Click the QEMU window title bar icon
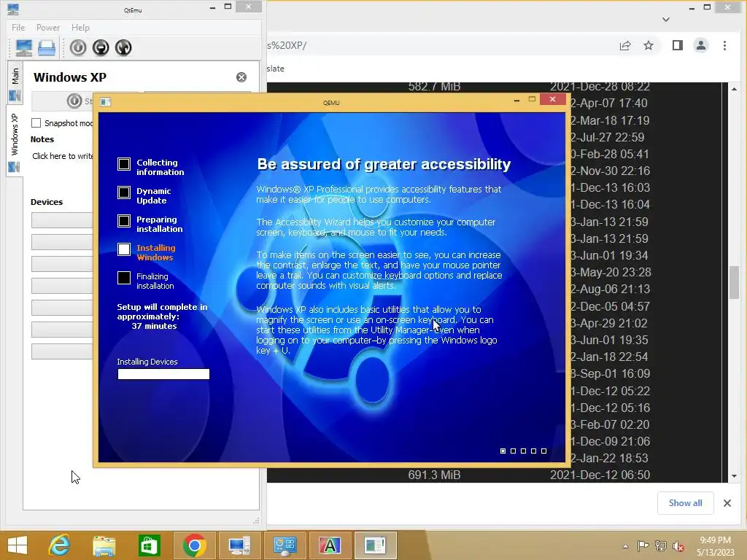Image resolution: width=747 pixels, height=560 pixels. 105,102
